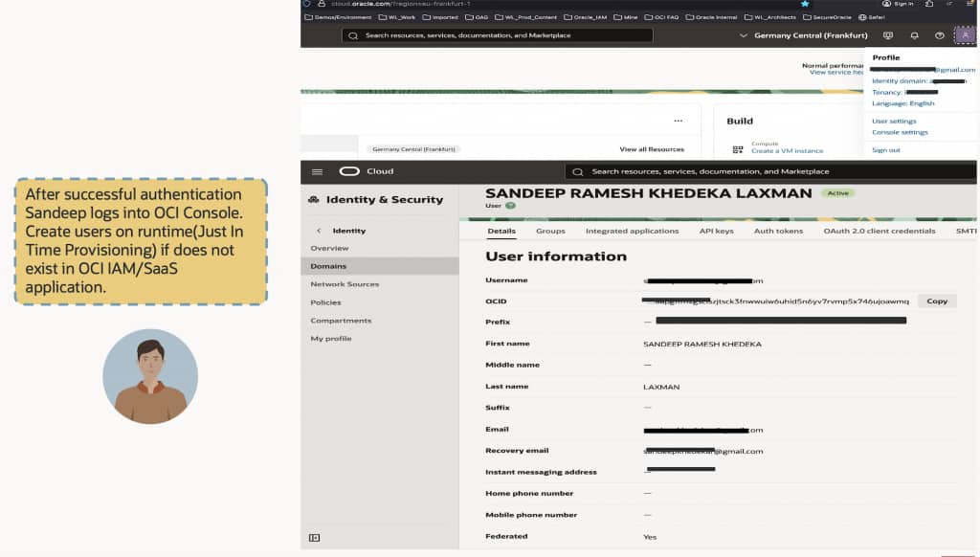Click Console settings in Profile menu
The width and height of the screenshot is (980, 557).
[900, 132]
